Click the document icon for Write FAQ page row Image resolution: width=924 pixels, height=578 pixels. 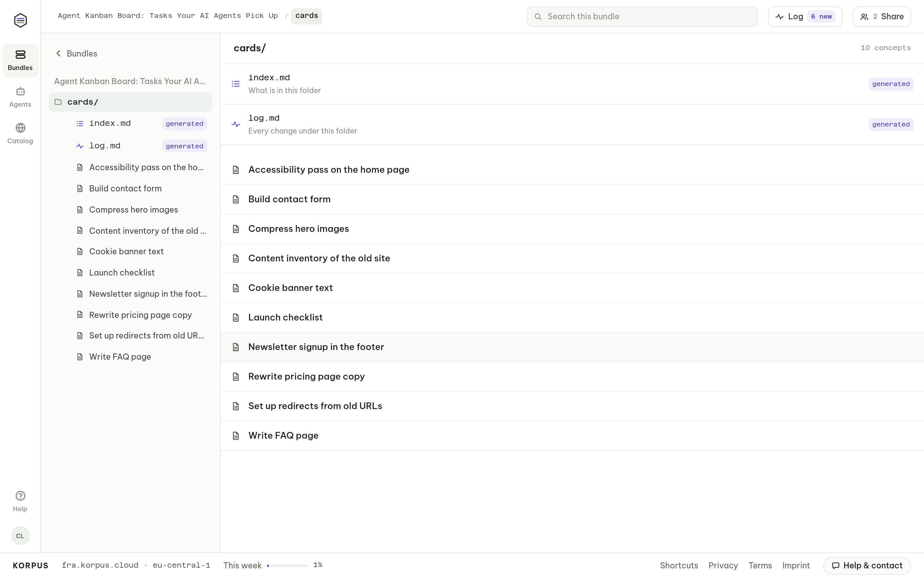[236, 435]
